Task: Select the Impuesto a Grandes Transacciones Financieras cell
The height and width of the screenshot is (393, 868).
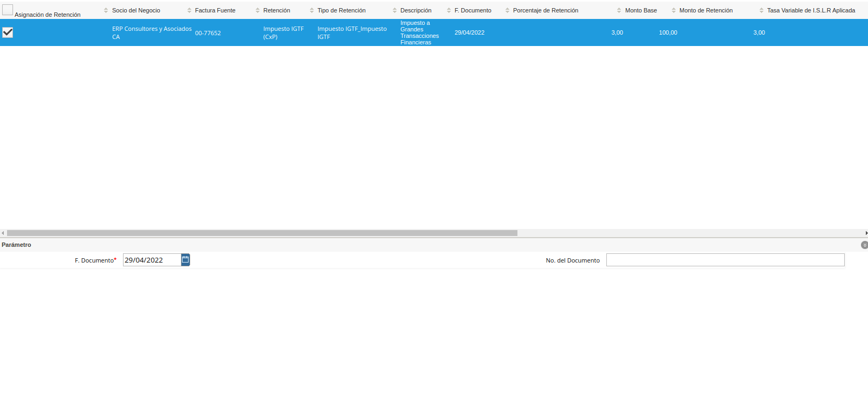Action: tap(420, 32)
